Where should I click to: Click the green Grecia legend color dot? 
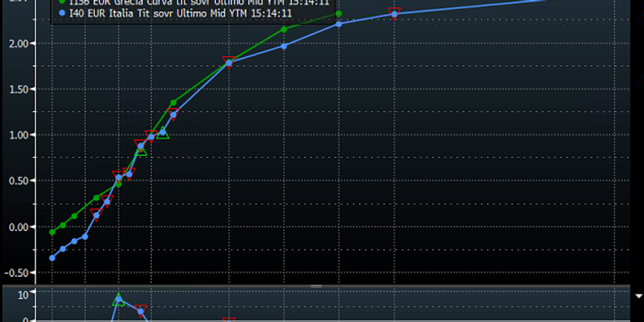[x=63, y=2]
